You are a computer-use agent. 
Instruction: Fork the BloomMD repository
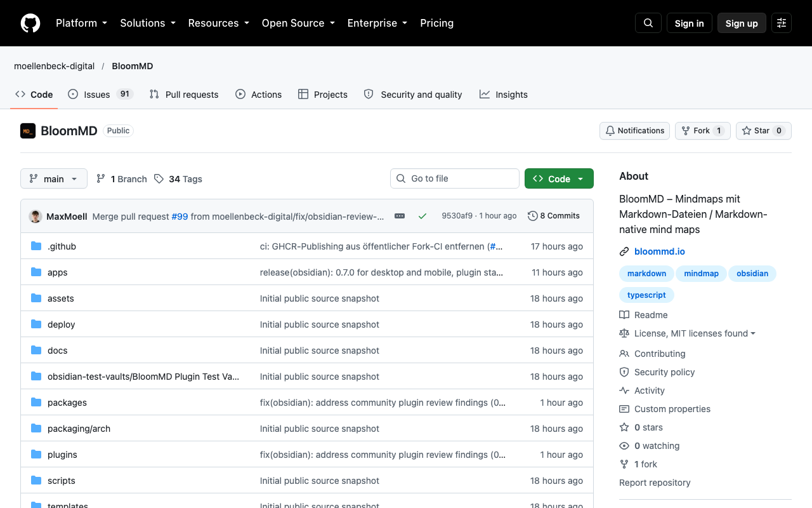703,131
